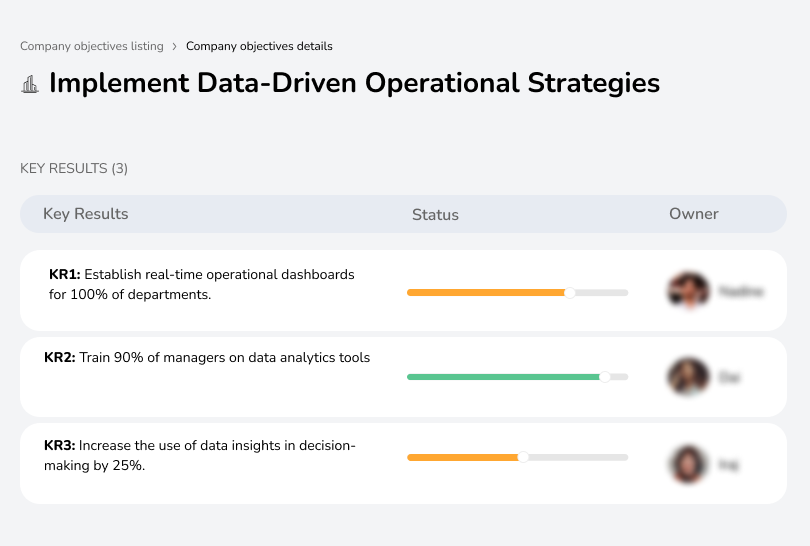Image resolution: width=810 pixels, height=546 pixels.
Task: Click the KR1 orange progress slider handle
Action: tap(570, 293)
